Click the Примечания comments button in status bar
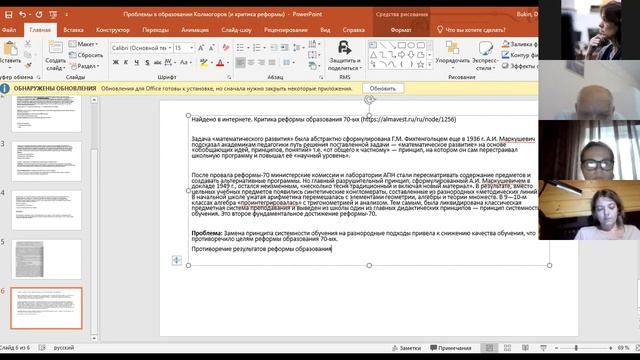 [451, 348]
